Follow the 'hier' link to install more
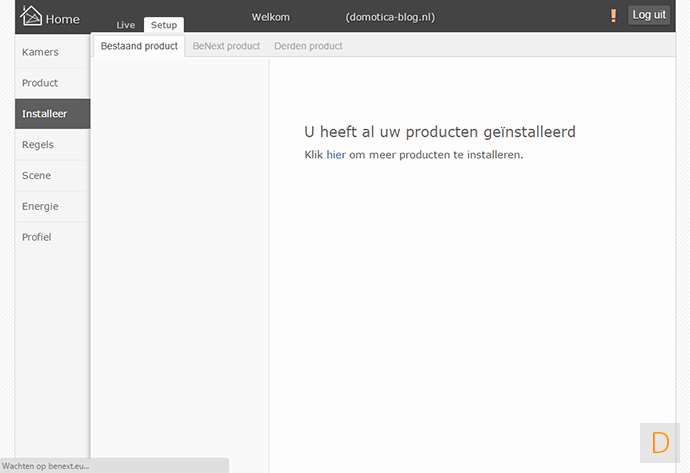 [x=335, y=155]
